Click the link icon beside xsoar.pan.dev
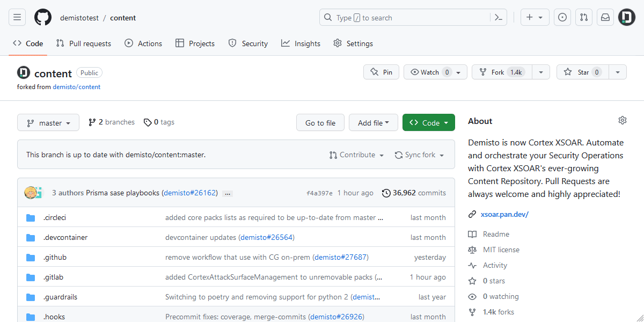The width and height of the screenshot is (644, 322). coord(472,214)
